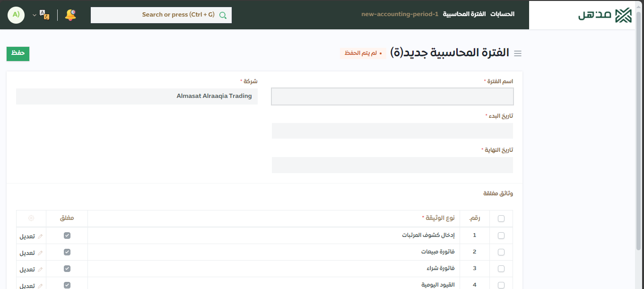
Task: Click new-accounting-period-1 breadcrumb
Action: [x=400, y=14]
